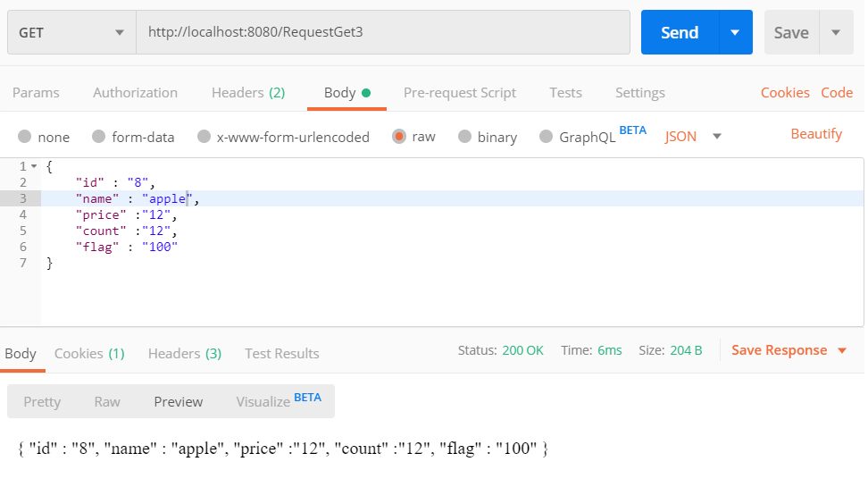Open the Authorization tab

coord(135,92)
